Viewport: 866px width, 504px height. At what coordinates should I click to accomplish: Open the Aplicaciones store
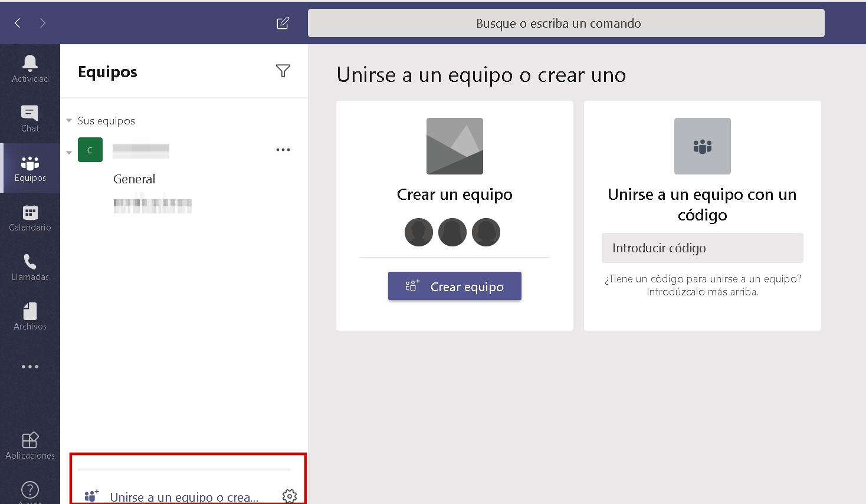coord(30,446)
